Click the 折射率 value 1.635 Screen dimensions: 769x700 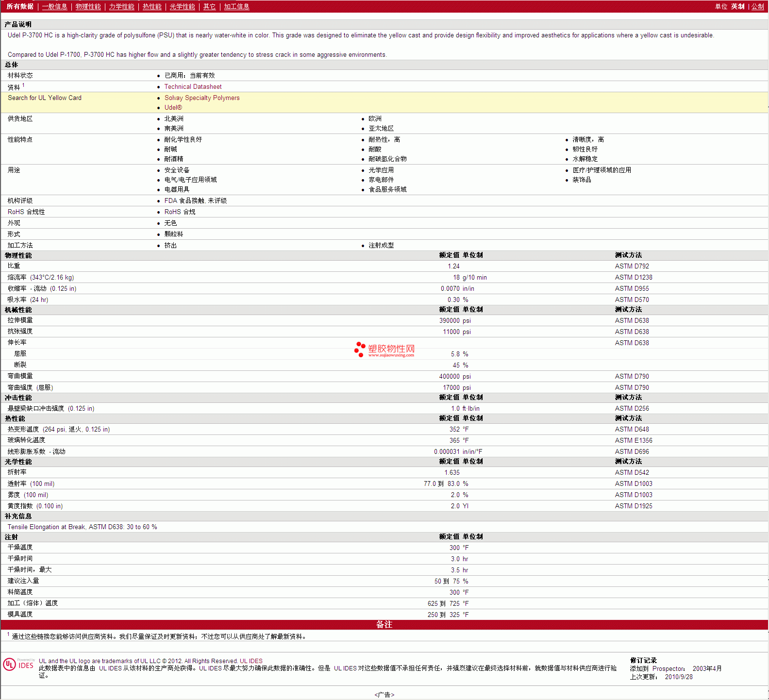pos(452,472)
